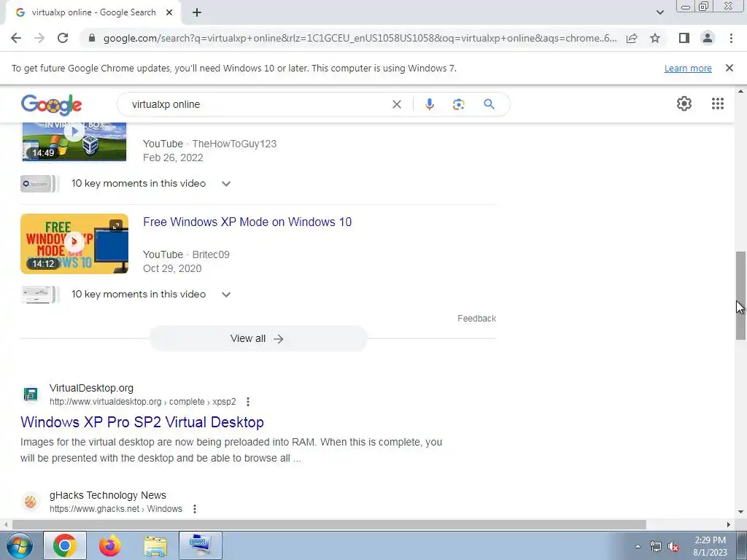Reload the current page
Image resolution: width=747 pixels, height=560 pixels.
63,38
